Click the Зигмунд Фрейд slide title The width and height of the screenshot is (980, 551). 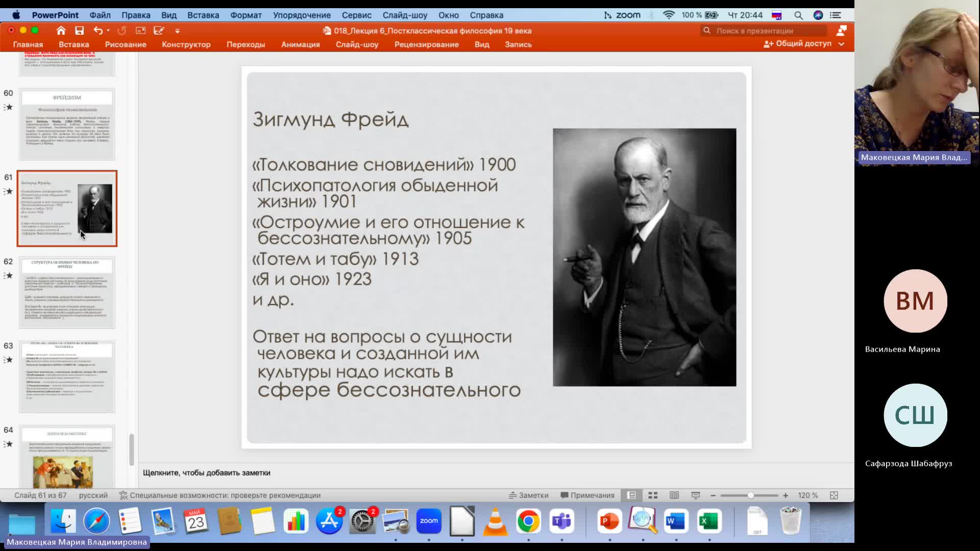pyautogui.click(x=331, y=119)
